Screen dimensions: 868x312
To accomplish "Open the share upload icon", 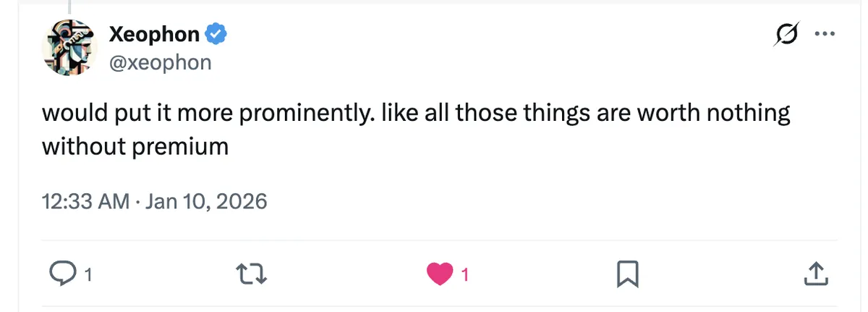I will pyautogui.click(x=815, y=274).
